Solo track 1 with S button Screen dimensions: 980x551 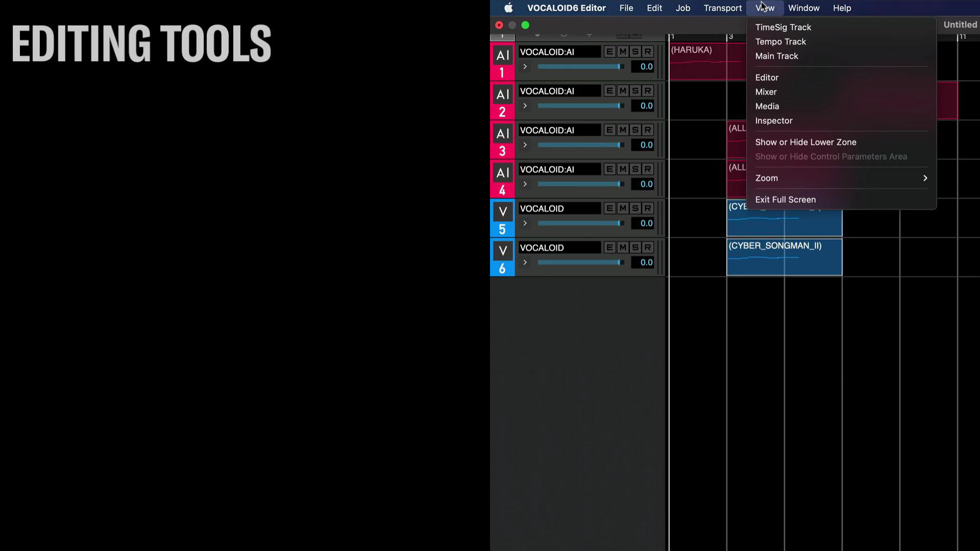coord(635,52)
